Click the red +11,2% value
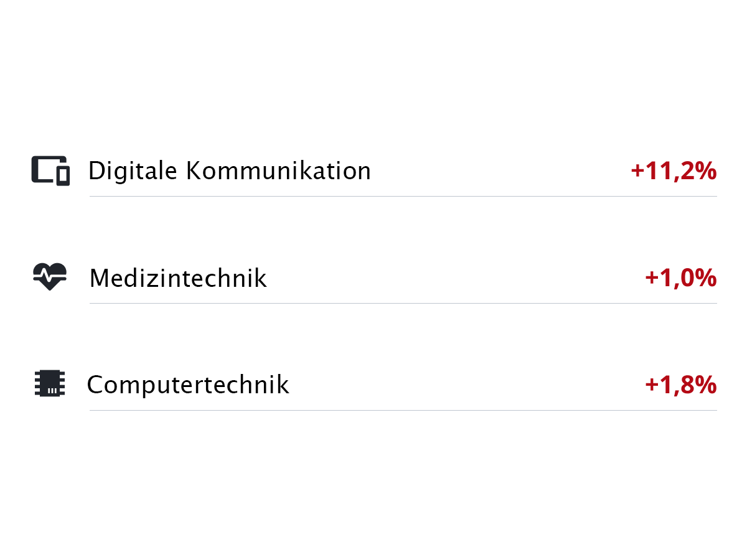 pyautogui.click(x=674, y=171)
